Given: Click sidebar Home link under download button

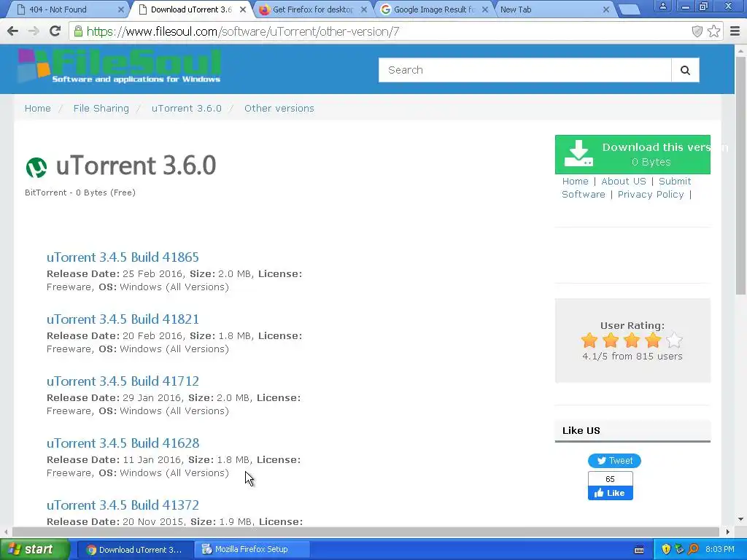Looking at the screenshot, I should coord(575,182).
